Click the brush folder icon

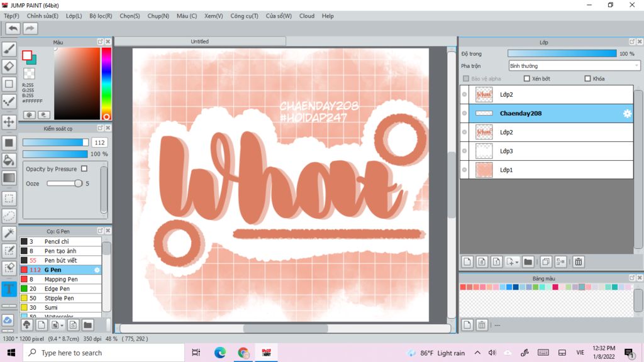(x=87, y=325)
